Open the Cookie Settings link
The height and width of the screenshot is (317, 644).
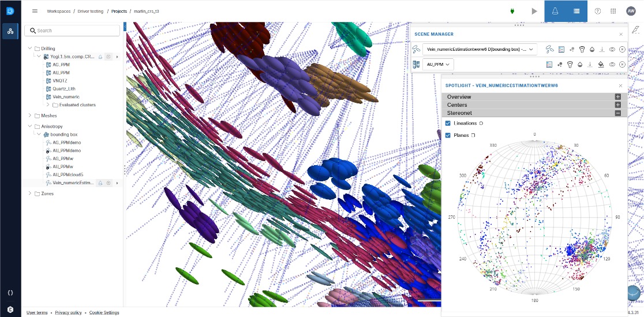point(104,312)
